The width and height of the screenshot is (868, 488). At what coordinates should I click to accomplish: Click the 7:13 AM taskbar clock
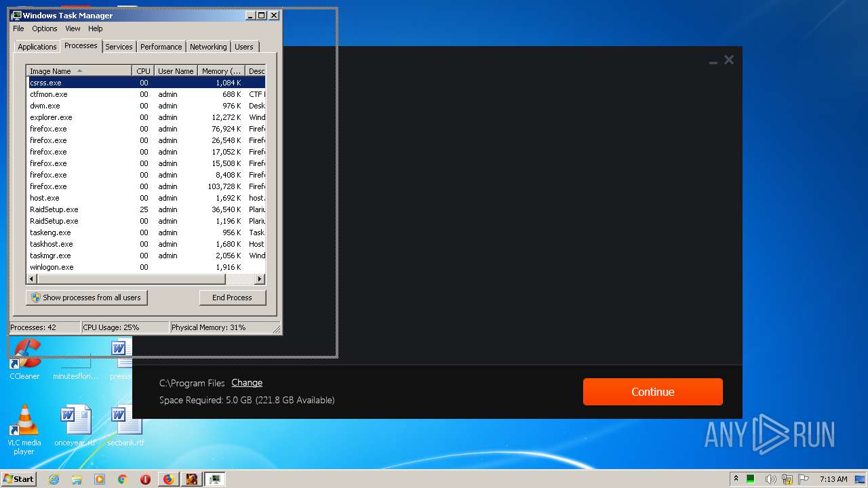833,479
